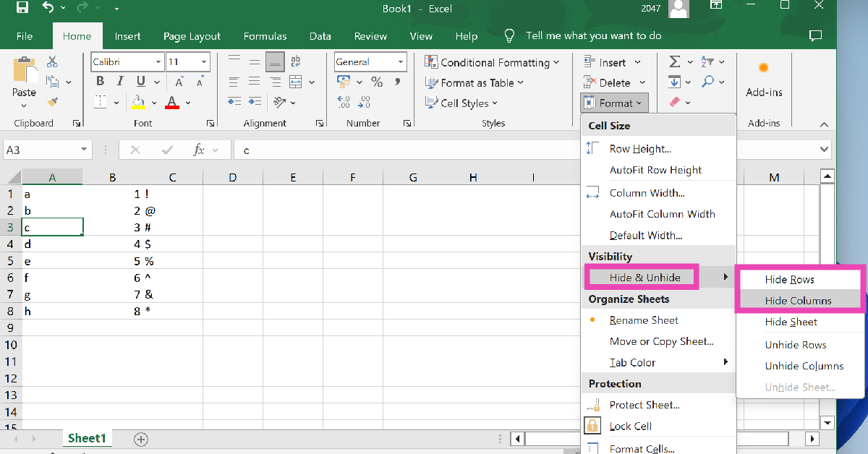
Task: Switch to the Page Layout tab
Action: (x=192, y=36)
